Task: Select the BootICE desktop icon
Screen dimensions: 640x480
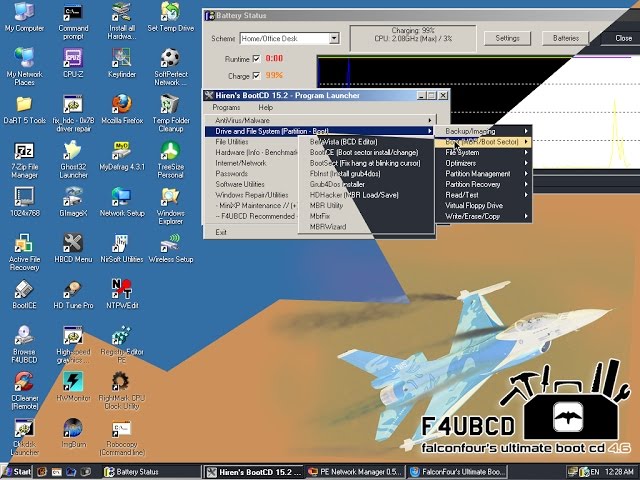Action: (x=24, y=294)
